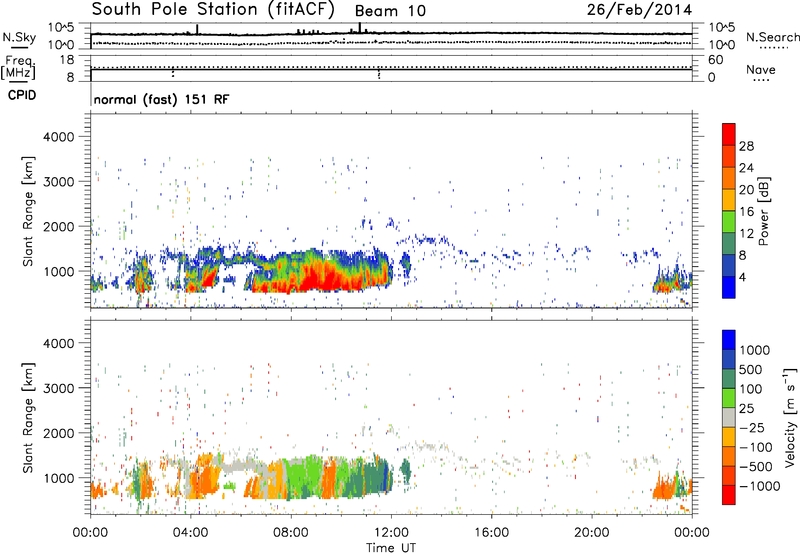Click the 'normal (fast) 151 RF' text
Image resolution: width=800 pixels, height=554 pixels.
[161, 99]
